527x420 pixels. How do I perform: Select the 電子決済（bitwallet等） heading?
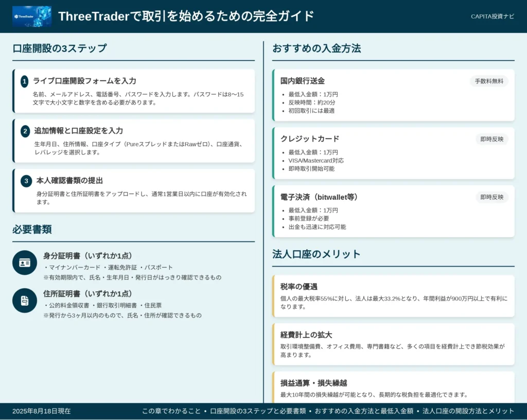point(319,197)
